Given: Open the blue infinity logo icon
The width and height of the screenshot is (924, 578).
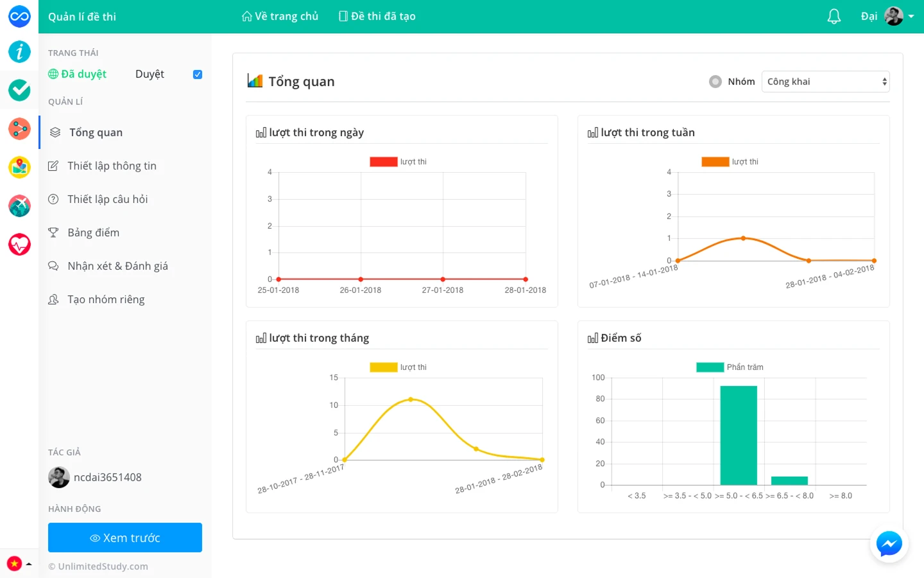Looking at the screenshot, I should click(x=19, y=17).
